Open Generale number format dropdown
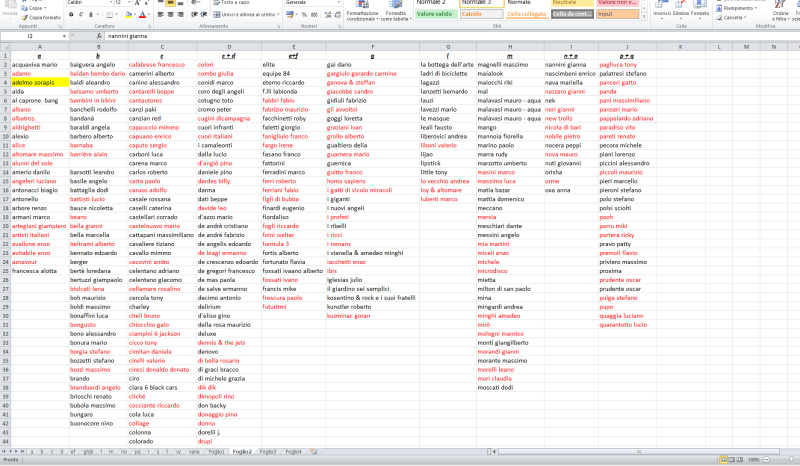The image size is (800, 466). [x=339, y=3]
